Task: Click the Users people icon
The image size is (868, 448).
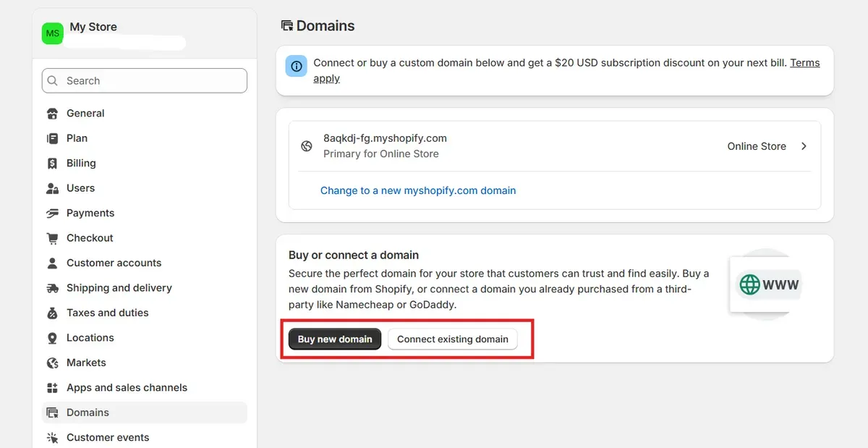Action: pyautogui.click(x=52, y=188)
